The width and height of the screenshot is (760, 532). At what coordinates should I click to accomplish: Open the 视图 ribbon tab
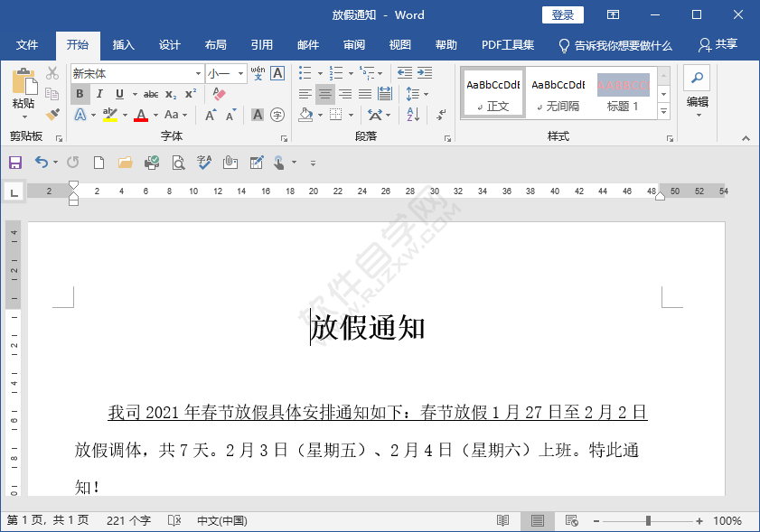click(399, 44)
